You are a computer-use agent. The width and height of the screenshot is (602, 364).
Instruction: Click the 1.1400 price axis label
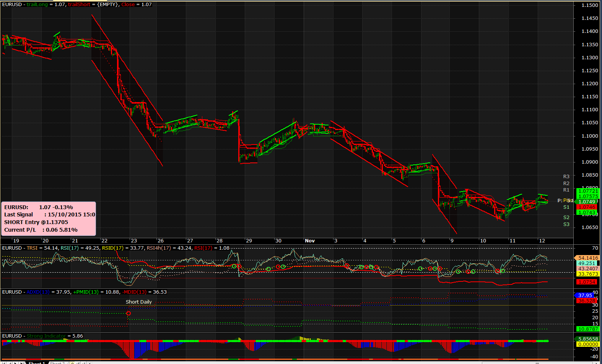[589, 31]
